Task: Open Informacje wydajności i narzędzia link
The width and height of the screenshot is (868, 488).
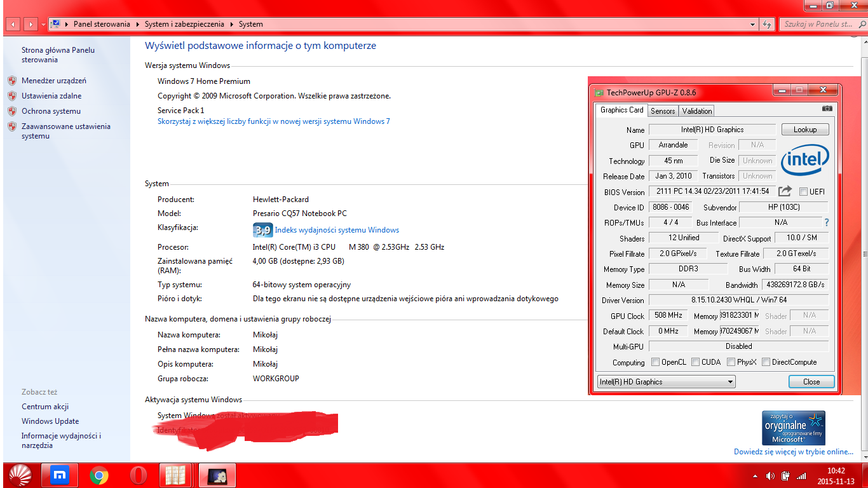Action: point(61,440)
